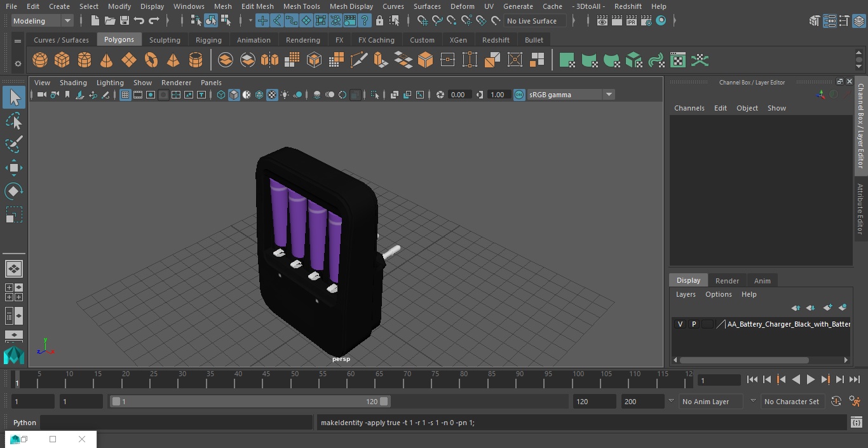Create a polygon cone from shelf
868x448 pixels.
[x=107, y=60]
